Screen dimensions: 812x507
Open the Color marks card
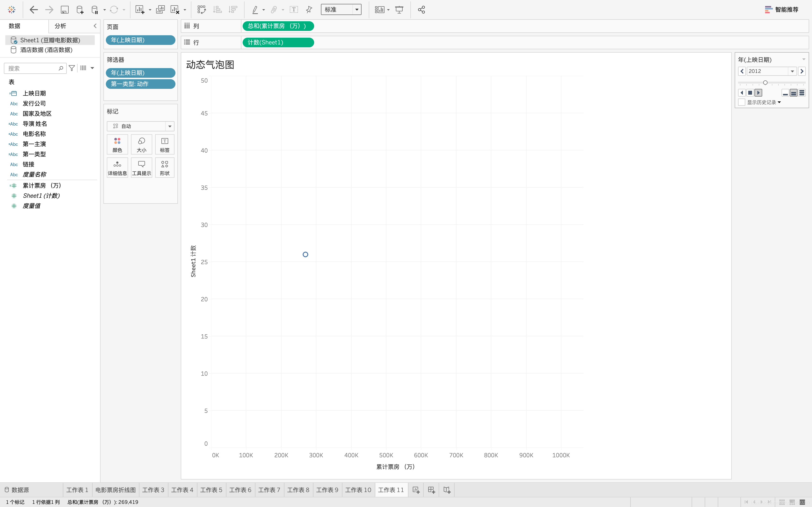117,144
